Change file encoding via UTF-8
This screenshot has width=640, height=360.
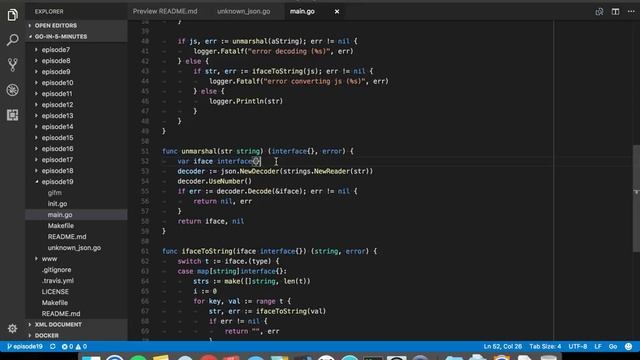tap(578, 347)
